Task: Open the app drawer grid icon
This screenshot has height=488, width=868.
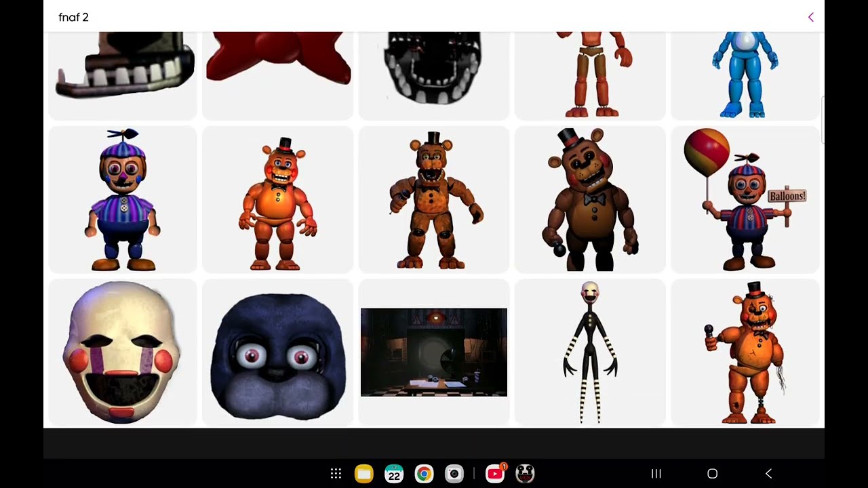Action: (336, 474)
